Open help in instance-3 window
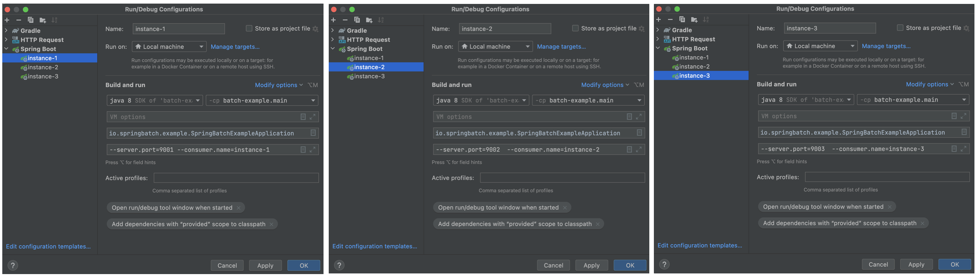980x278 pixels. 664,265
